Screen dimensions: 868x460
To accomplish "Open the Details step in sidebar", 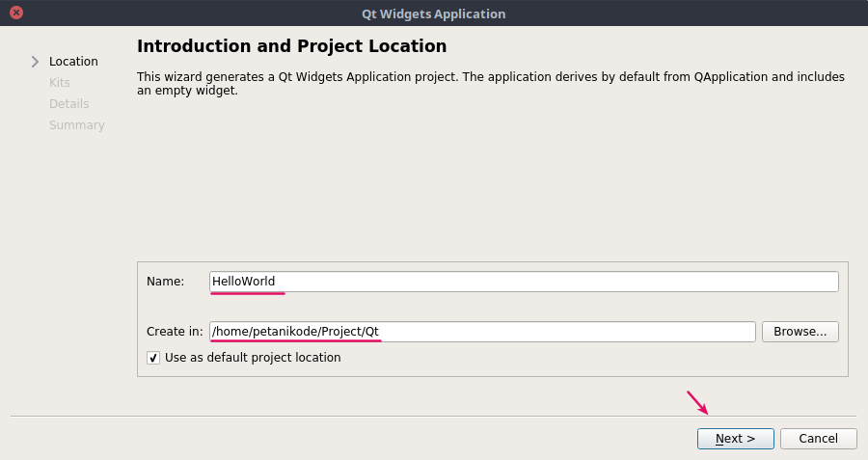I will pyautogui.click(x=68, y=104).
